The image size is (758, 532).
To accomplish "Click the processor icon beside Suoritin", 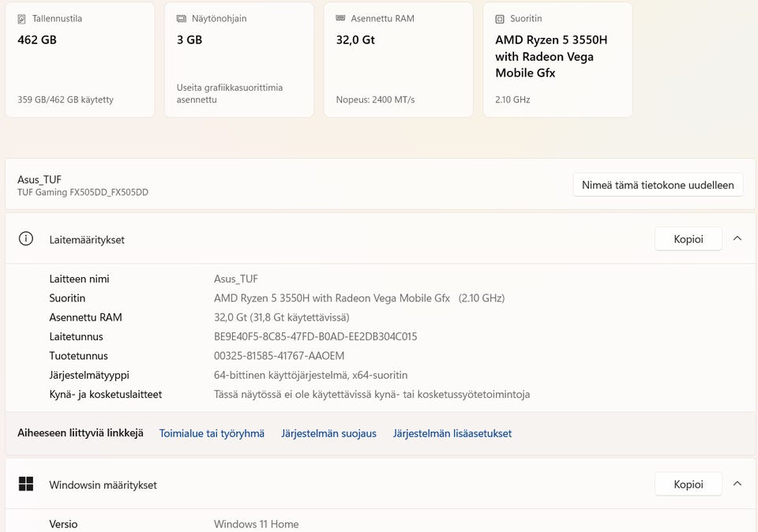I will click(500, 18).
